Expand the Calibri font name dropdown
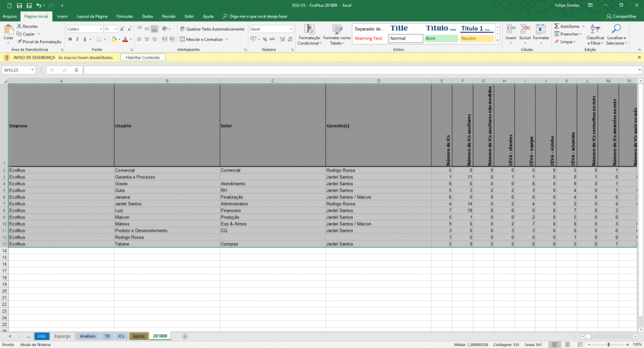 pyautogui.click(x=101, y=29)
